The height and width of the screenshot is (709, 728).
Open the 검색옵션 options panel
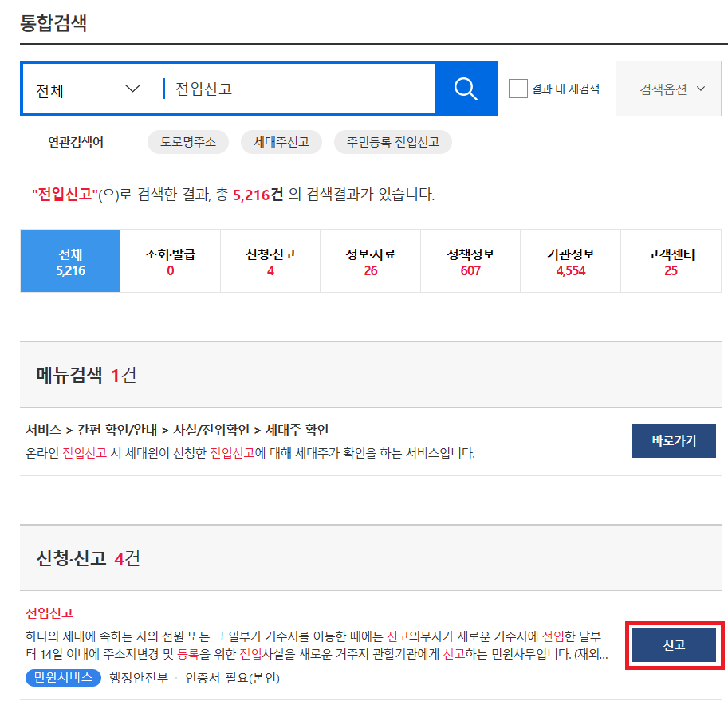point(667,89)
